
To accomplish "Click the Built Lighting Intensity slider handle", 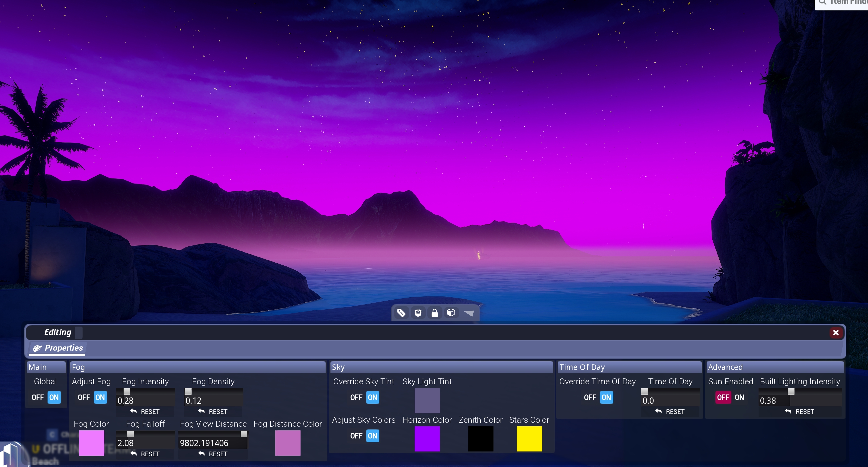I will coord(791,391).
